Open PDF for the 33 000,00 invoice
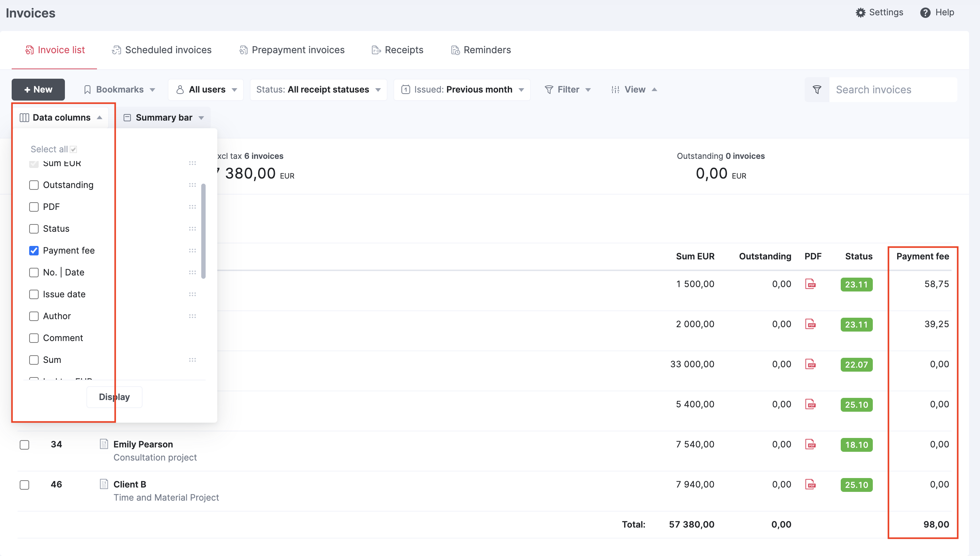The image size is (980, 556). pyautogui.click(x=810, y=364)
